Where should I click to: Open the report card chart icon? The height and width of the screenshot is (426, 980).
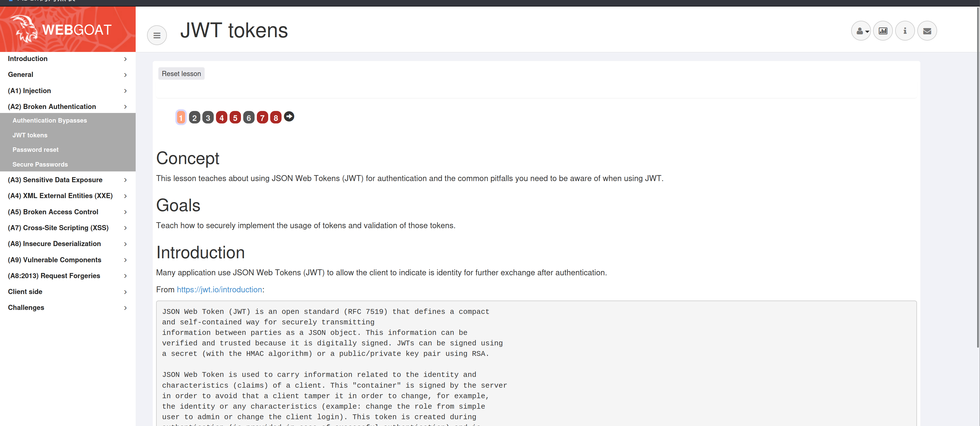coord(883,31)
